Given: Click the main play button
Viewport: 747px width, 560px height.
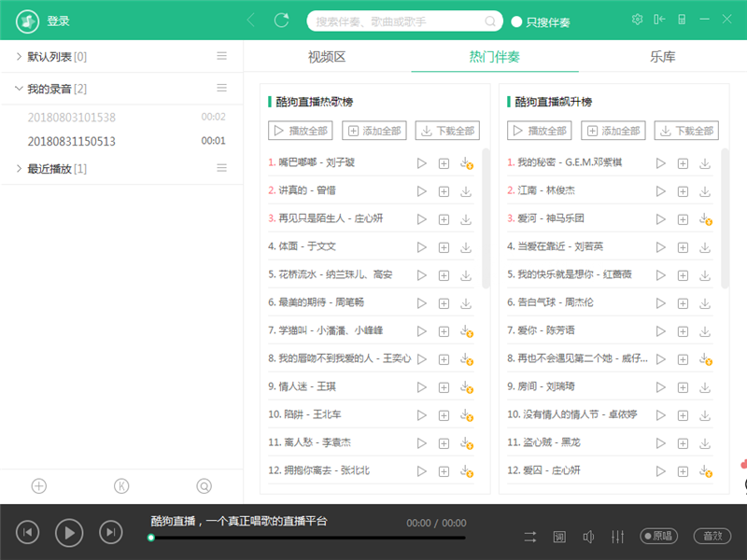Looking at the screenshot, I should click(69, 532).
